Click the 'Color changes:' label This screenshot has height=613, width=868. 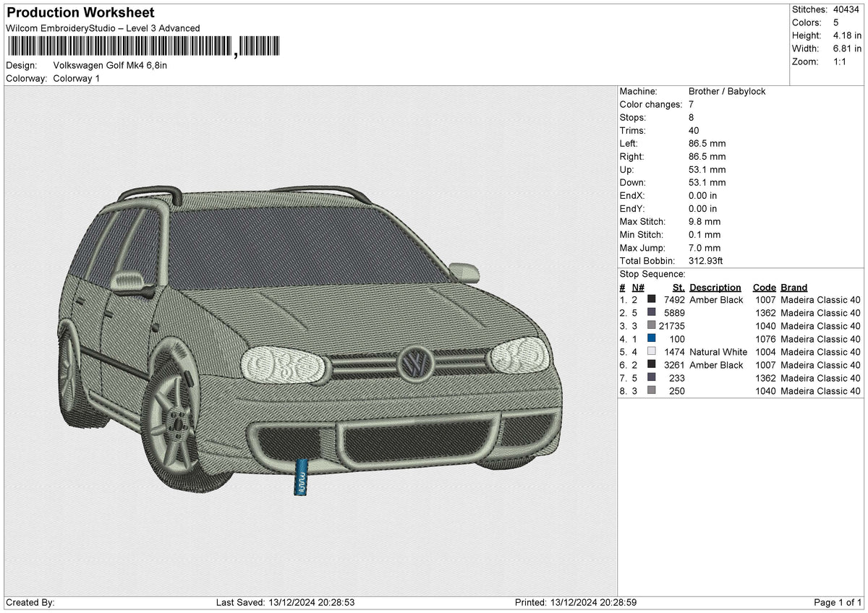[x=651, y=104]
